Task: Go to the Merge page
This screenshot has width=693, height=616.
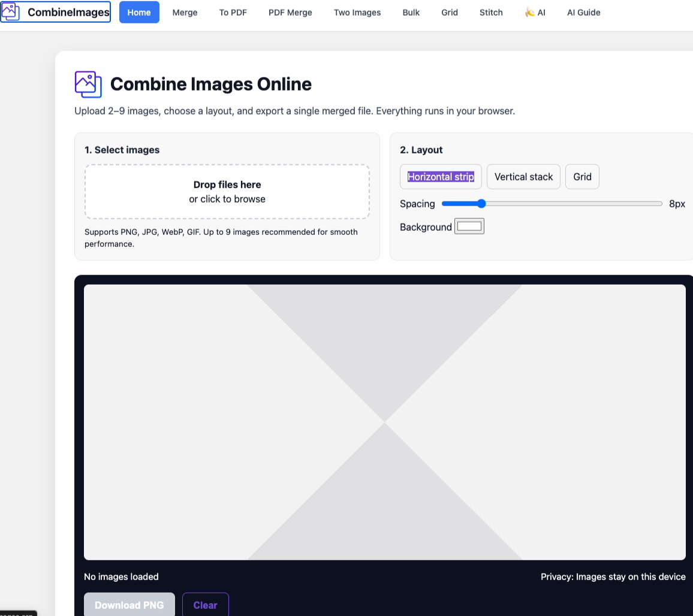Action: pos(185,13)
